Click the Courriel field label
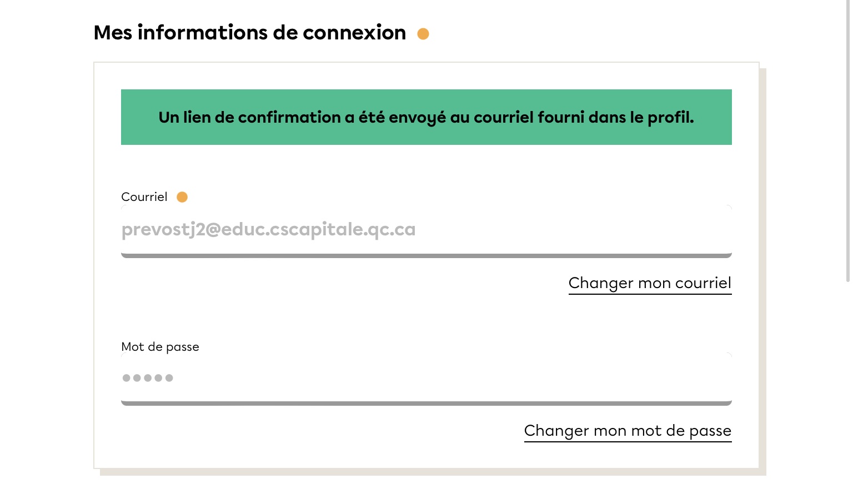Image resolution: width=853 pixels, height=504 pixels. (144, 197)
